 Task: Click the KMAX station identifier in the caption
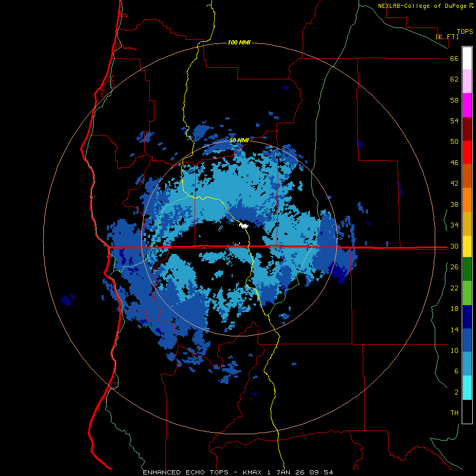[x=253, y=472]
